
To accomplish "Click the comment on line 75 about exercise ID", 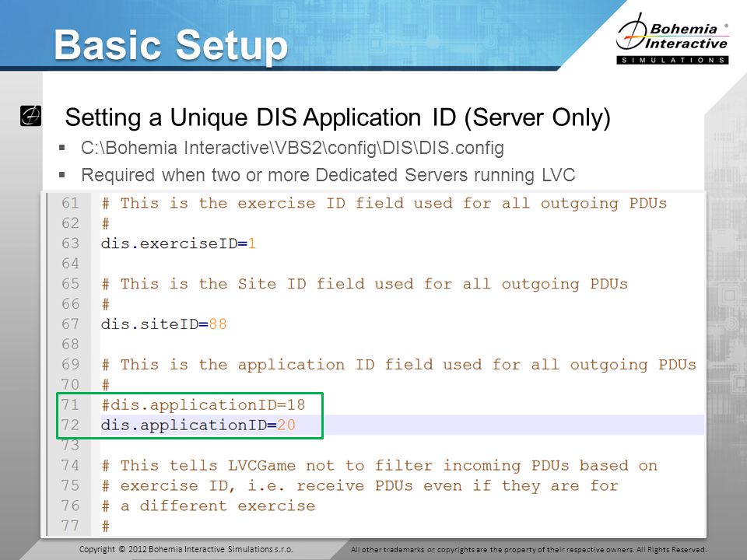I will pos(359,485).
